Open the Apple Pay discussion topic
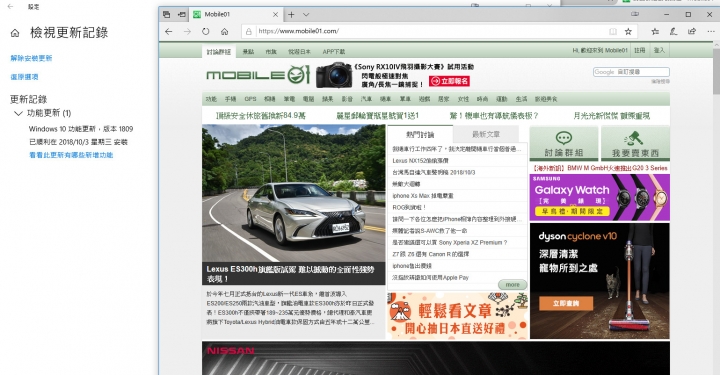This screenshot has height=375, width=720. 430,278
